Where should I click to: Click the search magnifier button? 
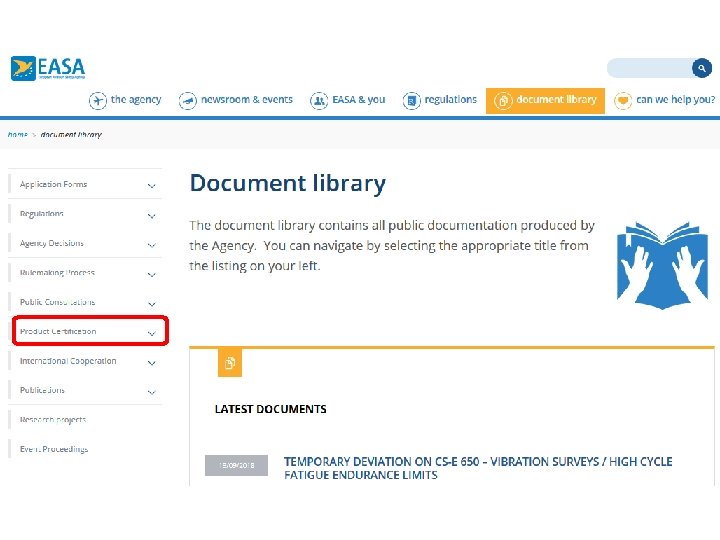[x=702, y=68]
